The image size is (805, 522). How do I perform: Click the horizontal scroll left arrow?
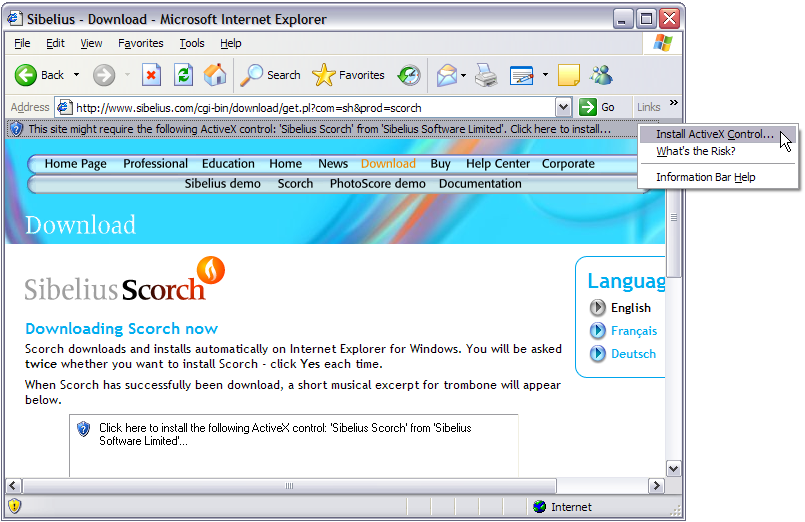[13, 486]
